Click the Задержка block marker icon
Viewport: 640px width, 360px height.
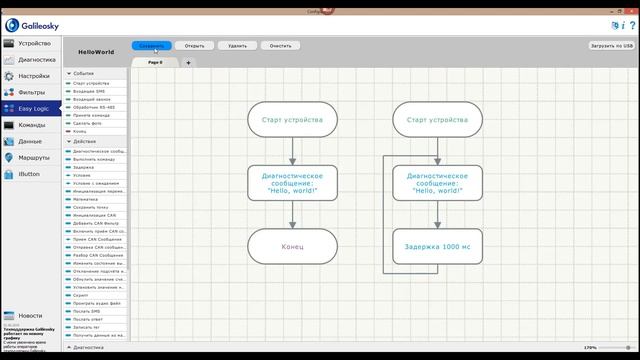tap(68, 167)
